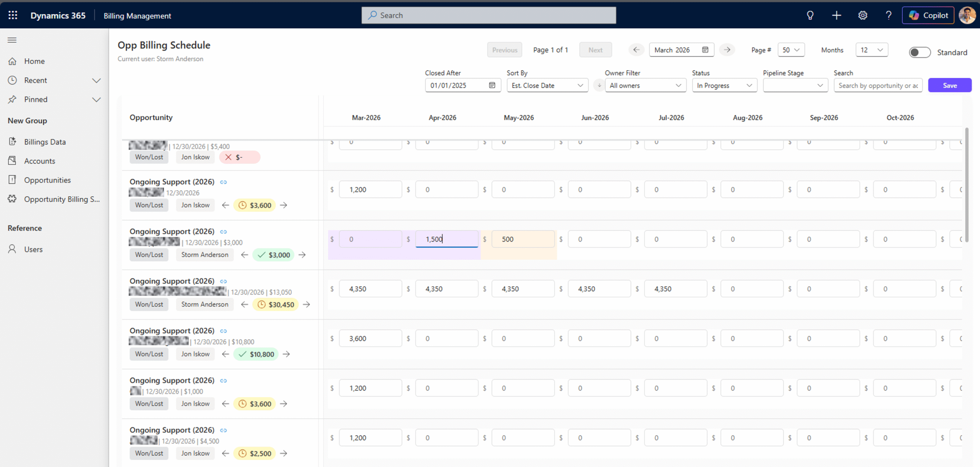This screenshot has width=980, height=467.
Task: Go to Opportunities in sidebar
Action: tap(47, 180)
